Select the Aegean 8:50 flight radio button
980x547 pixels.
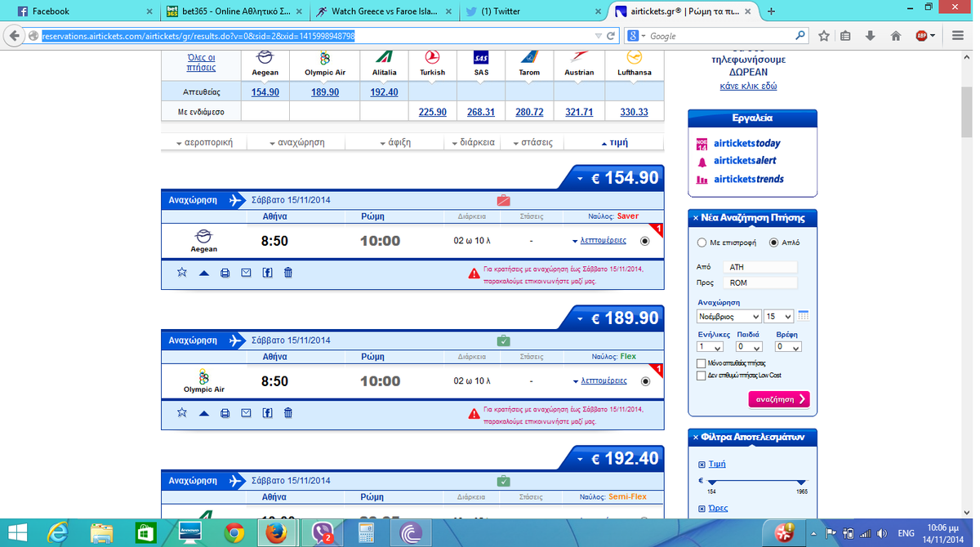pos(645,241)
